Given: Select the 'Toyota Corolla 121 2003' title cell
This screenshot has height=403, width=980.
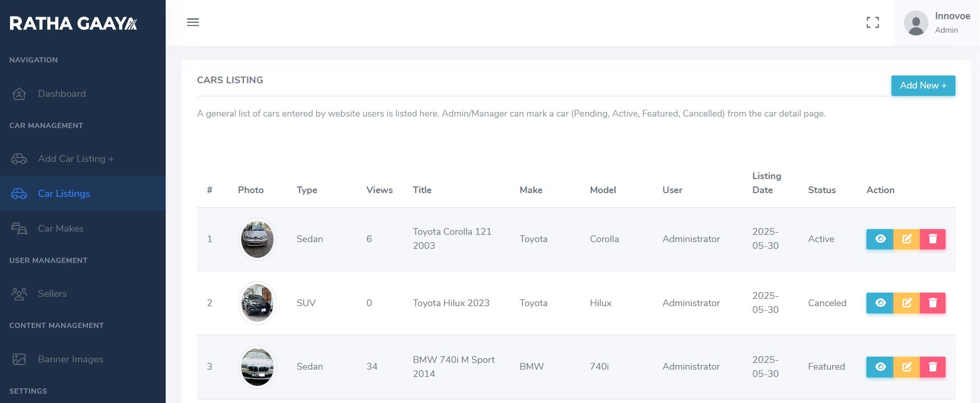Looking at the screenshot, I should 452,238.
